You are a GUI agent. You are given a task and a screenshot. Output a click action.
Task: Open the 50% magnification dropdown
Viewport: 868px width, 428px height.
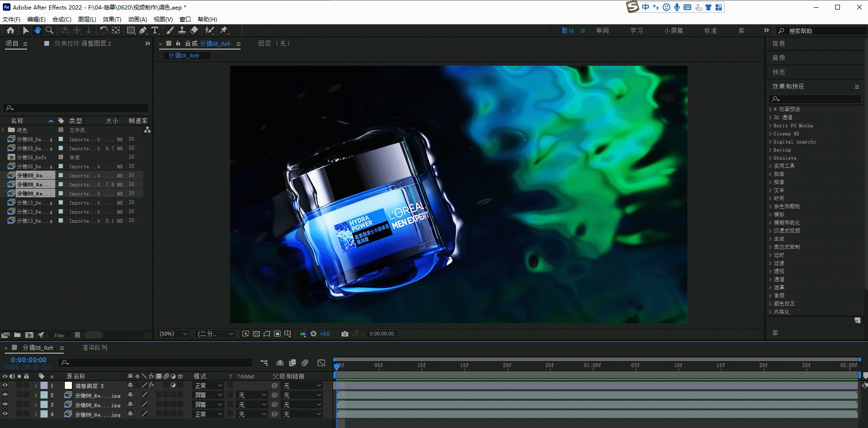click(173, 334)
